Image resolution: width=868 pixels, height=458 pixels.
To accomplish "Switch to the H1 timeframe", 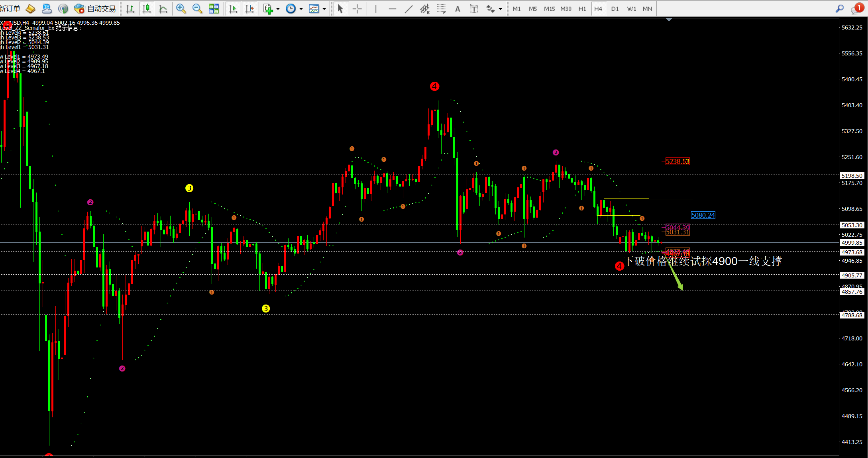I will click(582, 9).
